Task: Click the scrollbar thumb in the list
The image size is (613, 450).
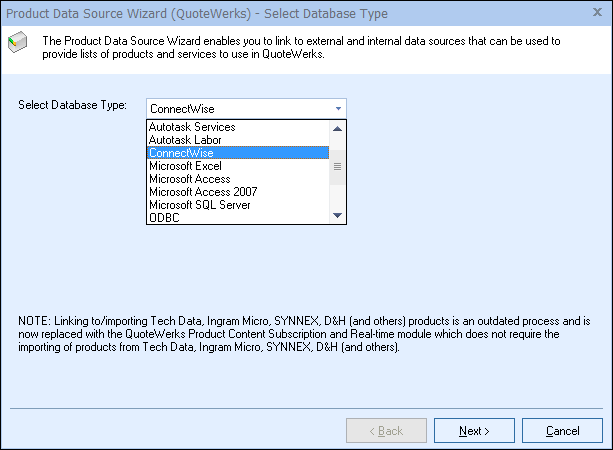Action: pyautogui.click(x=337, y=166)
